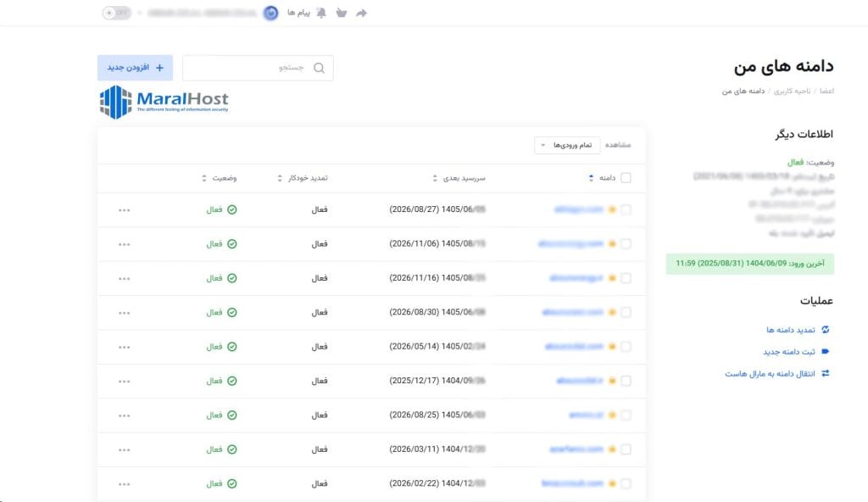Click the user avatar icon in header
The width and height of the screenshot is (868, 502).
click(x=270, y=14)
